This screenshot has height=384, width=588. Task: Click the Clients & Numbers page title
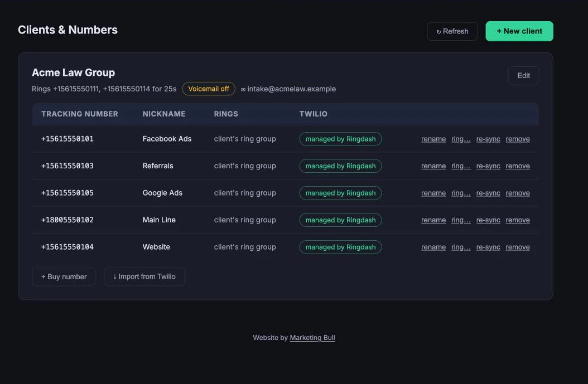pyautogui.click(x=68, y=30)
